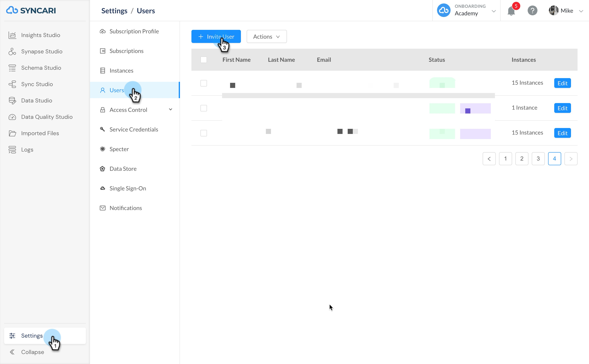Click the Subscription Profile icon
This screenshot has height=364, width=589.
[x=102, y=31]
